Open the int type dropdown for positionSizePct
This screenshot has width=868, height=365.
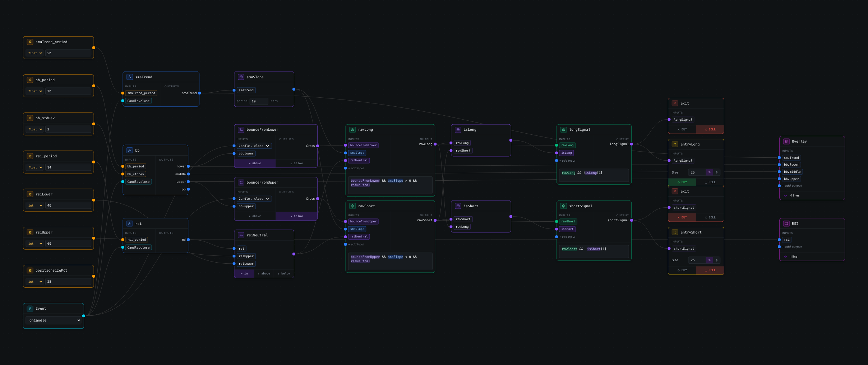point(35,282)
